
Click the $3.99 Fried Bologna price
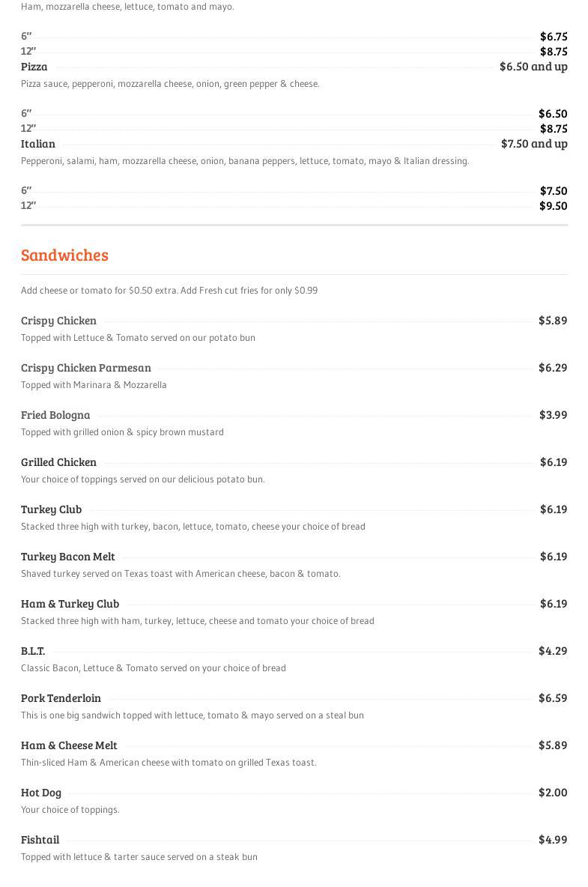coord(553,415)
